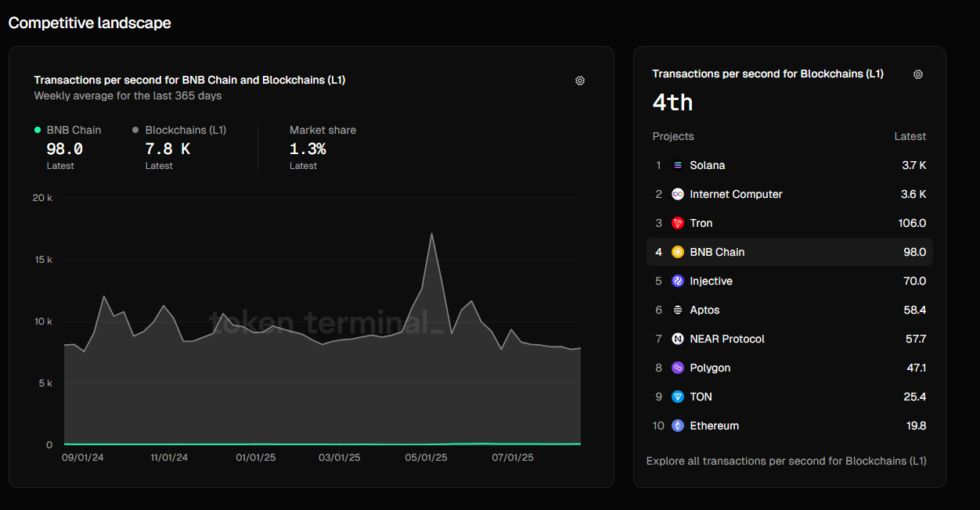Screen dimensions: 980x510
Task: Click the NEAR Protocol logo icon
Action: pyautogui.click(x=678, y=339)
